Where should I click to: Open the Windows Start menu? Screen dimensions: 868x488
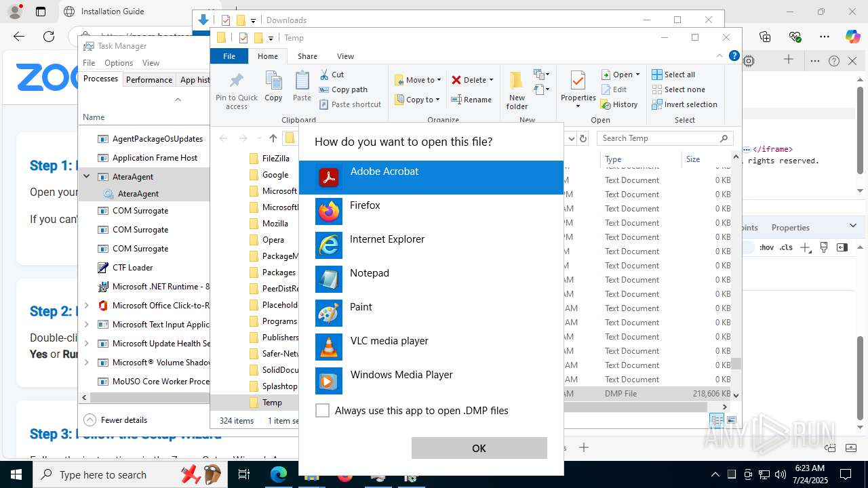[x=16, y=474]
